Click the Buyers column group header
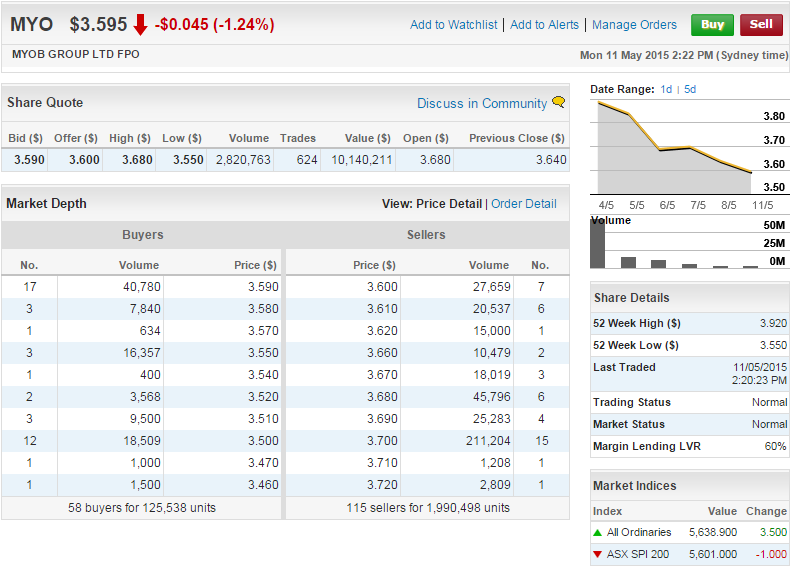Viewport: 794px width, 573px height. pyautogui.click(x=143, y=235)
